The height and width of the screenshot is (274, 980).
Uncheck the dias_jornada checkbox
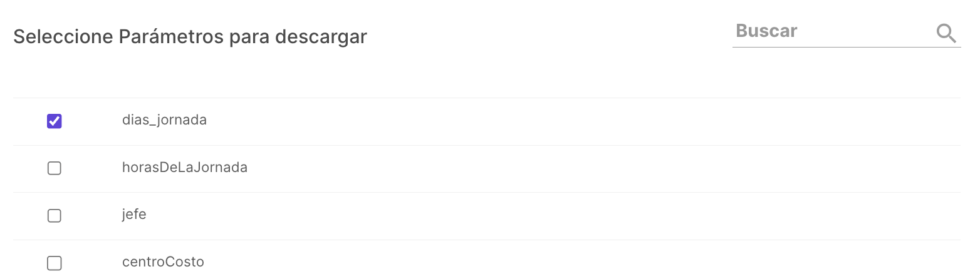click(55, 121)
